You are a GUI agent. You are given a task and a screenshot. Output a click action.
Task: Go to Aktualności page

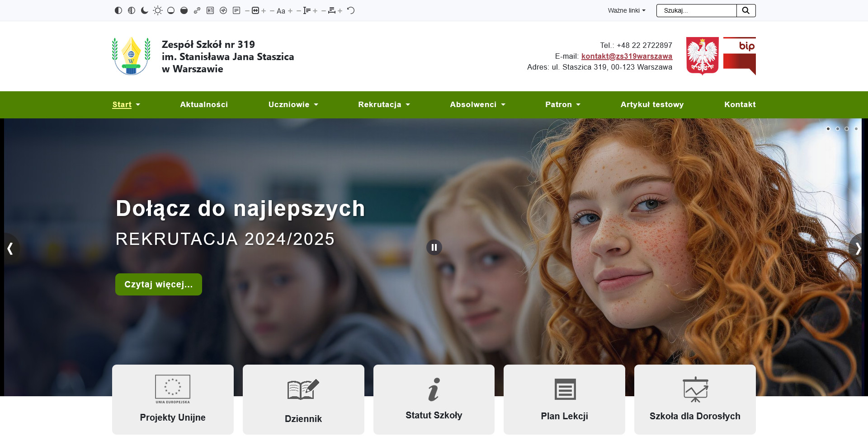[204, 104]
